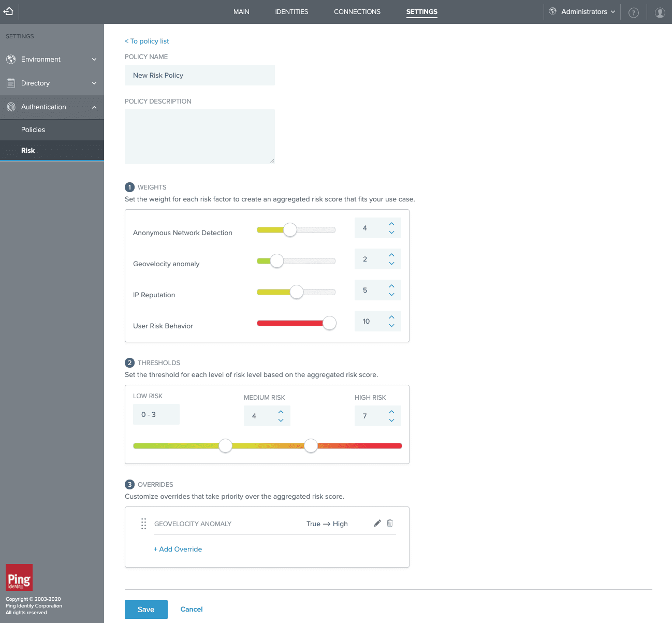Navigate to the Identities tab
The image size is (672, 623).
(x=291, y=11)
